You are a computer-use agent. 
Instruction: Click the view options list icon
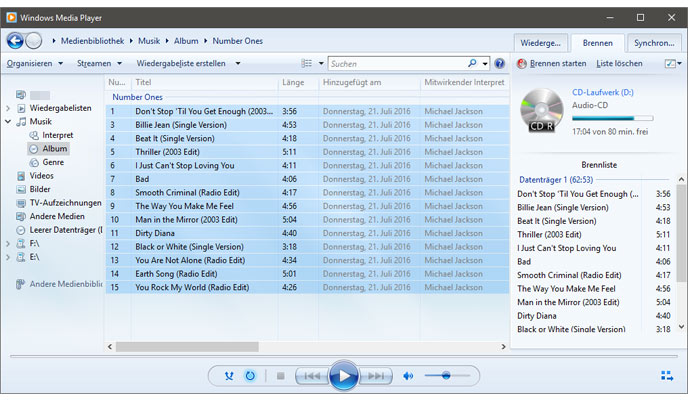click(x=306, y=64)
